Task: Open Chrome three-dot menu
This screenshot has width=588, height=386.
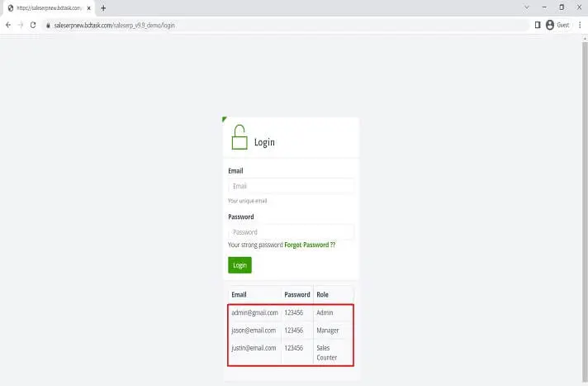Action: pos(580,25)
